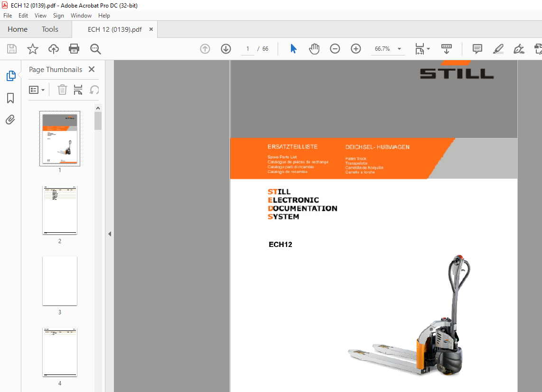Viewport: 542px width, 392px height.
Task: Collapse the navigation pane arrow
Action: tap(110, 234)
